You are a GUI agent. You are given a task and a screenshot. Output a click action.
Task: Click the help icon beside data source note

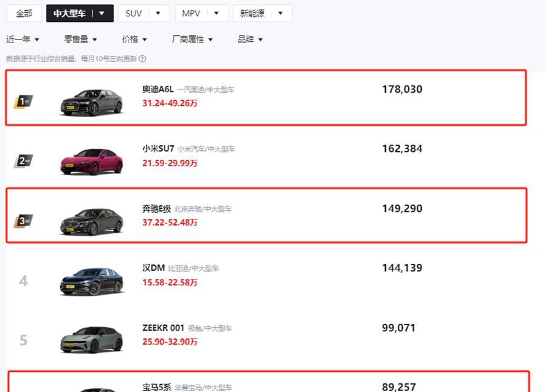pos(142,59)
